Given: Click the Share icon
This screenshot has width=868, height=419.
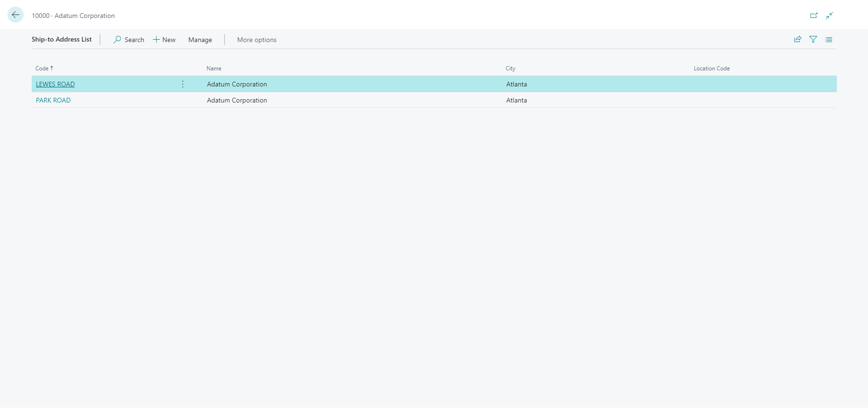Looking at the screenshot, I should (x=798, y=40).
